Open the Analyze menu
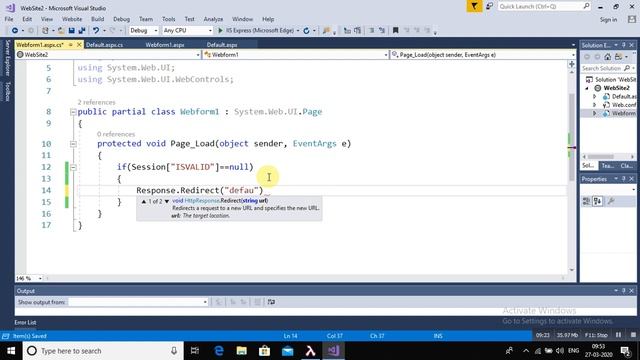 pos(213,19)
